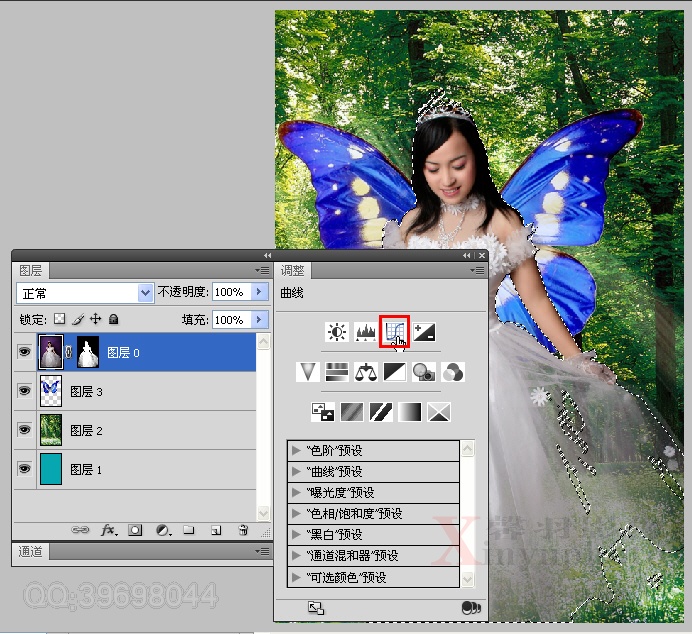Screen dimensions: 692x634
Task: Click the link layers icon
Action: (80, 529)
